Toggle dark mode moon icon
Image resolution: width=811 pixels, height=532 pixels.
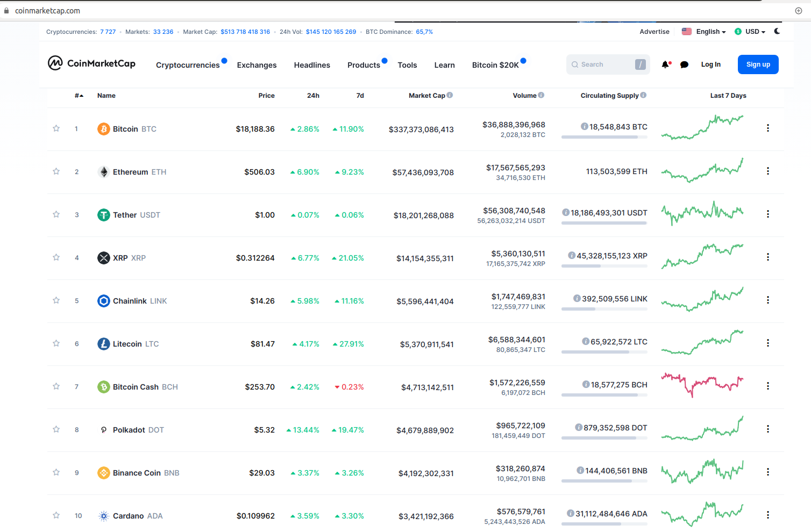tap(777, 31)
